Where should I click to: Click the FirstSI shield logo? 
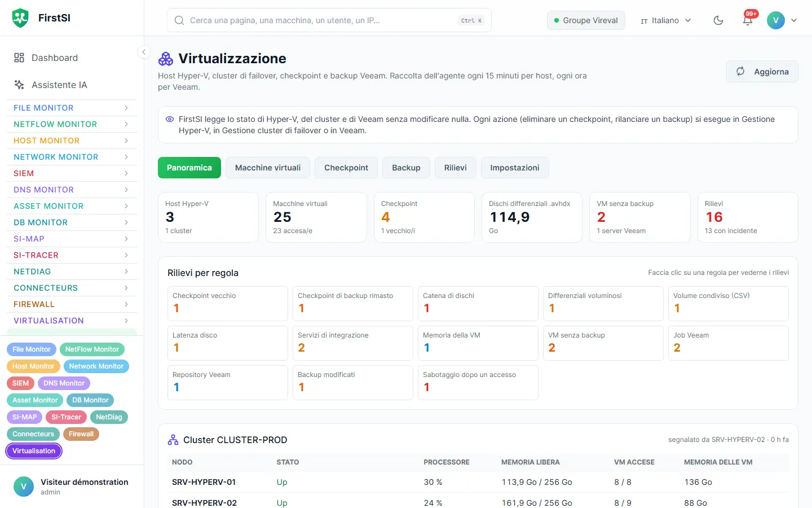tap(20, 18)
